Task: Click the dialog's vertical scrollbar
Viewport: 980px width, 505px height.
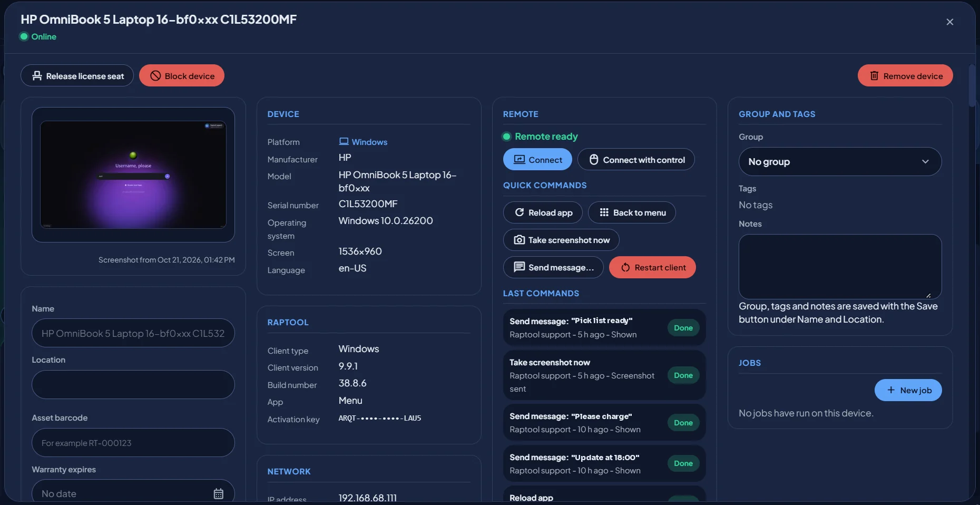Action: (x=972, y=86)
